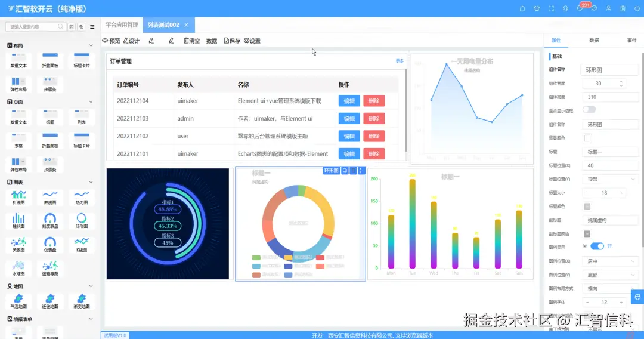Screen dimensions: 644x339
Task: Select the 水球图 liquid ball component
Action: point(18,269)
